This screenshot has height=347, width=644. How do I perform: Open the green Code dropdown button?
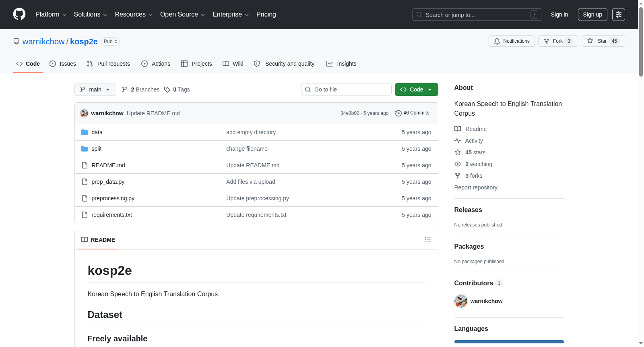(417, 89)
